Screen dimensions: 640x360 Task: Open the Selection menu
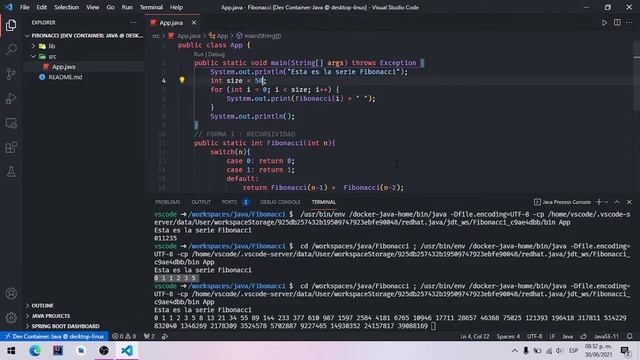click(x=67, y=7)
